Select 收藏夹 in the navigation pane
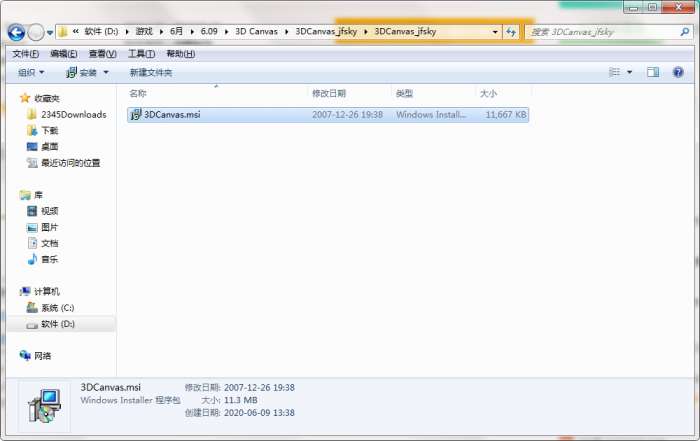The height and width of the screenshot is (441, 700). tap(46, 98)
